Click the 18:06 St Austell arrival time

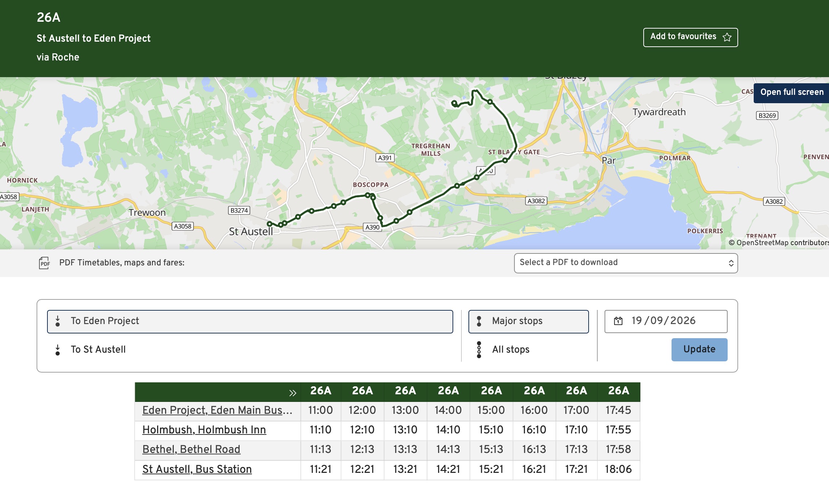tap(618, 469)
